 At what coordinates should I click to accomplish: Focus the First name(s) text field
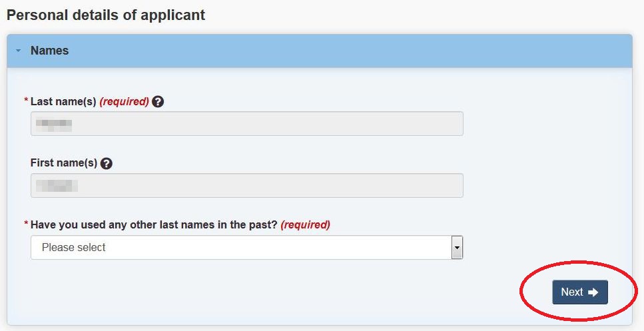coord(247,186)
